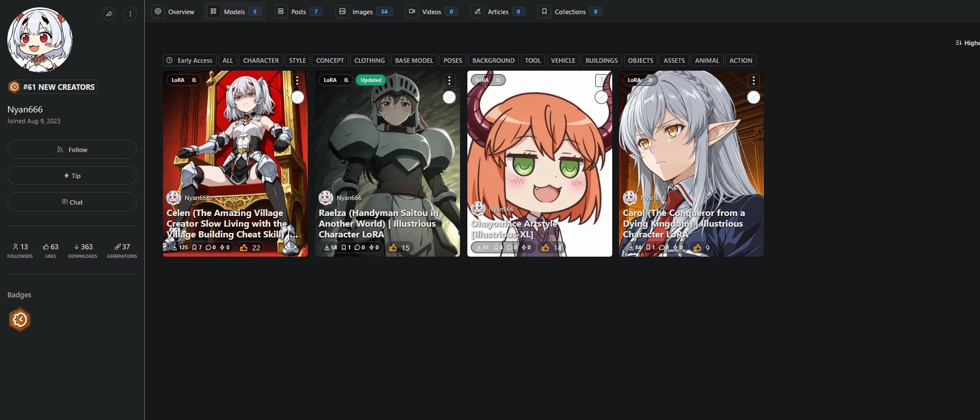Click the Updated badge on Raelza card

point(371,80)
